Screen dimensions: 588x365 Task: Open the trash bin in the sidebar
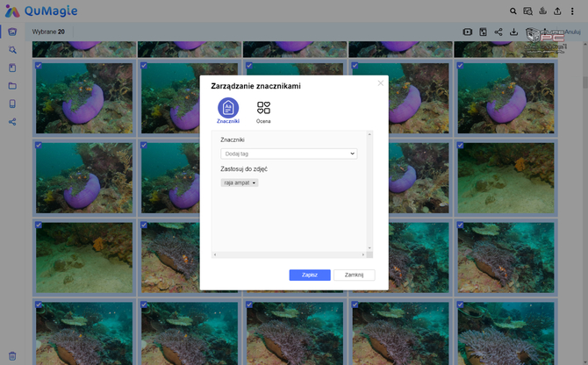12,354
